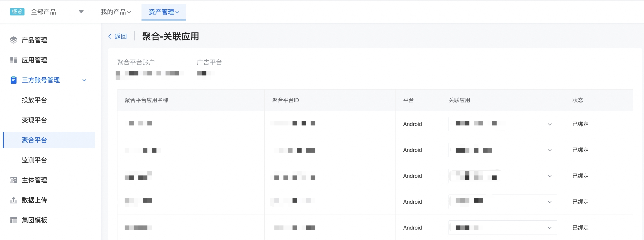Collapse the 三方账号管理 section chevron
The image size is (644, 240).
84,80
